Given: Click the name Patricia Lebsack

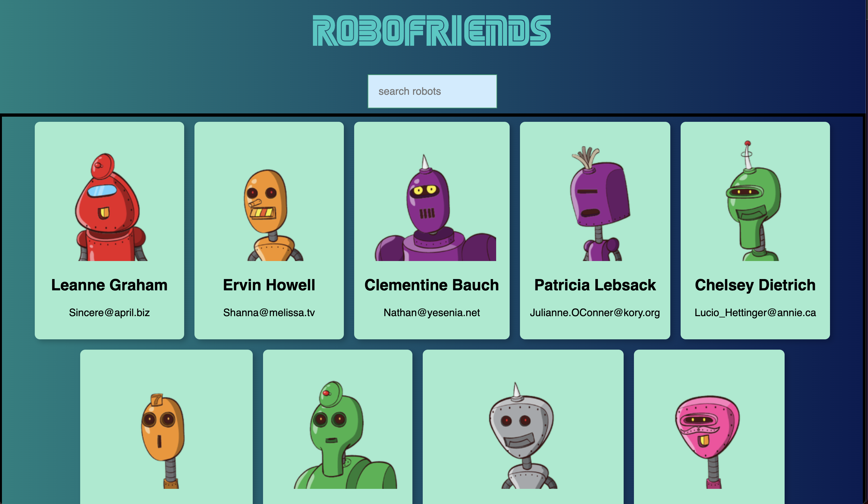Looking at the screenshot, I should (x=595, y=285).
